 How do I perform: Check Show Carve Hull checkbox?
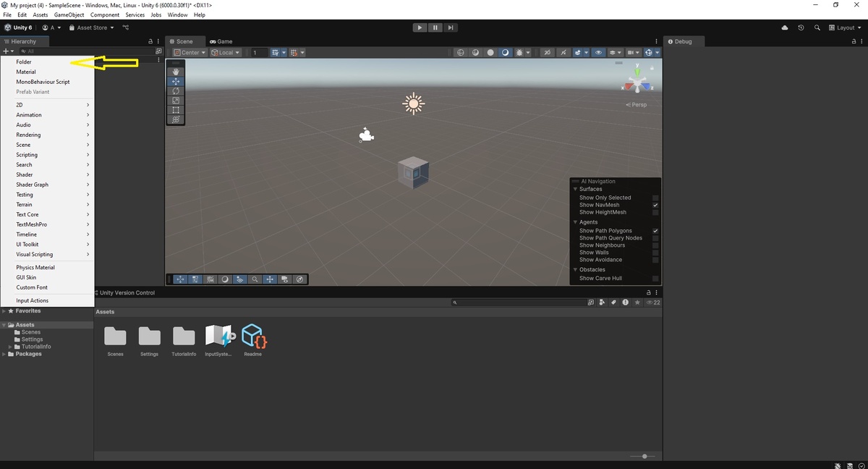(655, 279)
